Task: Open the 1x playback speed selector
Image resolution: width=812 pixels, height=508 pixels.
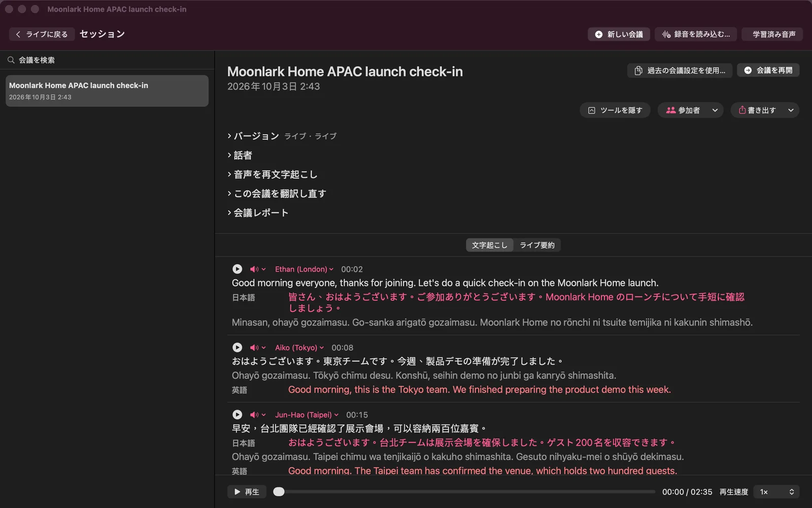Action: coord(776,492)
